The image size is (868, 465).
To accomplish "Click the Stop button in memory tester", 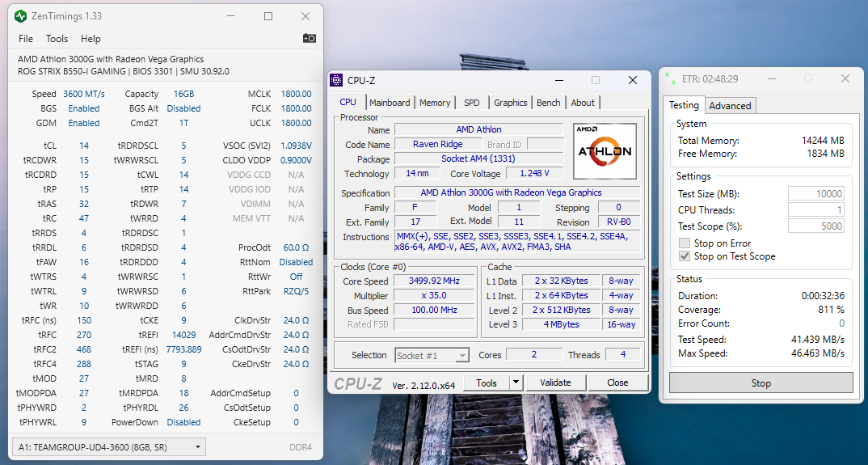I will coord(761,383).
